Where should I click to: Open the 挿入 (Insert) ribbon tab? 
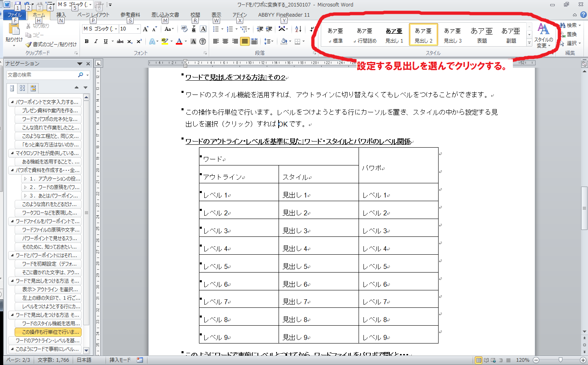61,15
